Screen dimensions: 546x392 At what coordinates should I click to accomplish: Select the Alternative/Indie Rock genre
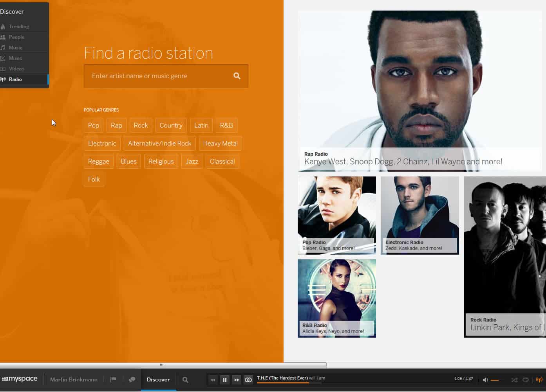click(x=160, y=143)
